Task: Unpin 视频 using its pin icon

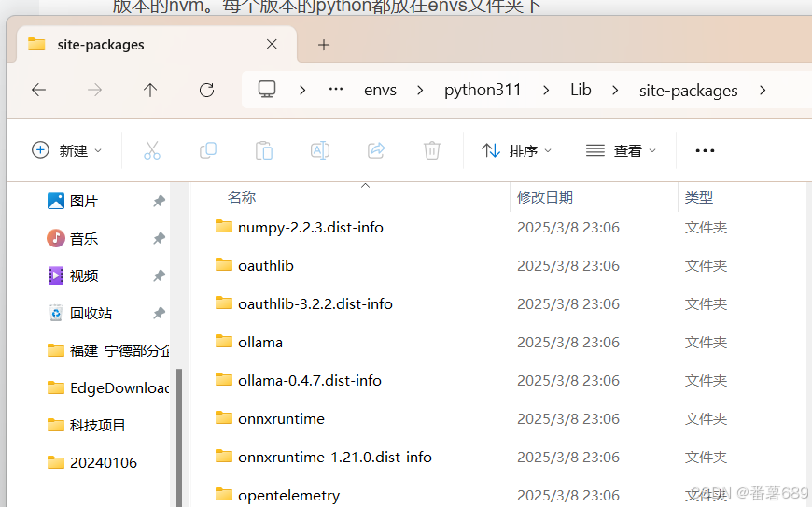Action: 159,276
